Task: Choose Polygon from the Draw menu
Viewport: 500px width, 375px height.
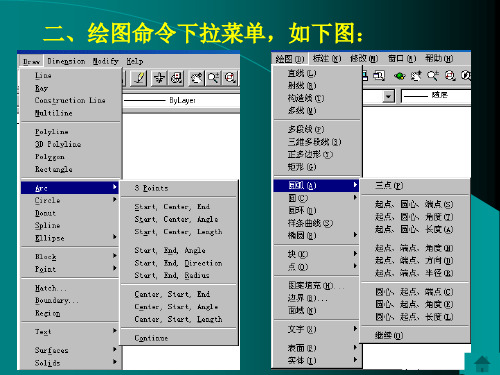Action: pyautogui.click(x=70, y=157)
